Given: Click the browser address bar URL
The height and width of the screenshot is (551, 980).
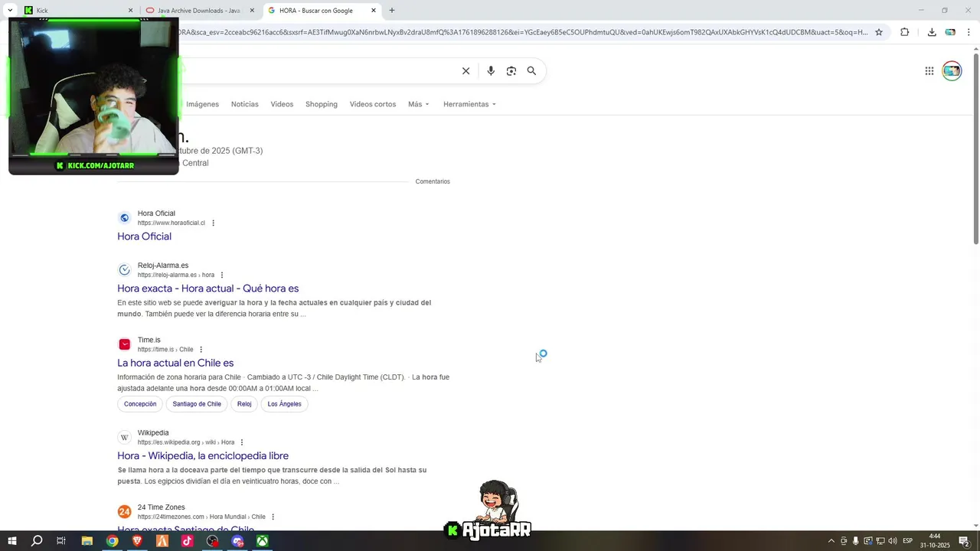Looking at the screenshot, I should pyautogui.click(x=523, y=32).
